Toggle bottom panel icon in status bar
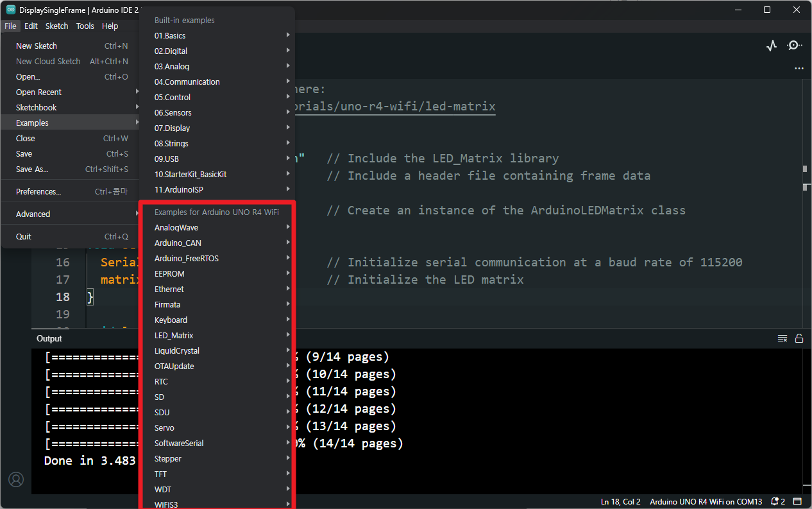Screen dimensions: 812x509 (x=798, y=501)
